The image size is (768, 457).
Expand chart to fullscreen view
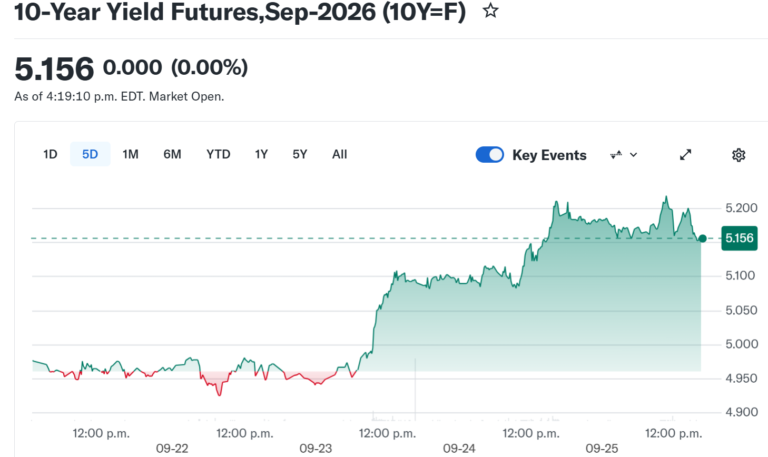pyautogui.click(x=685, y=155)
